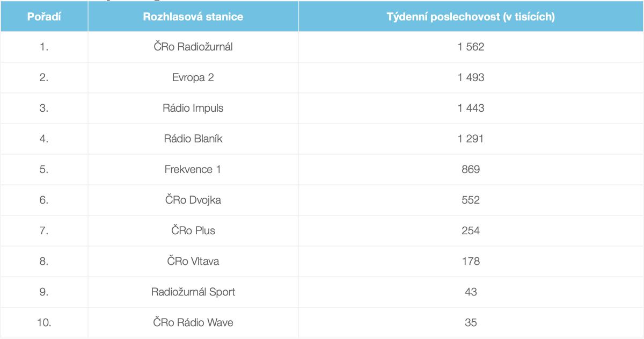Screen dimensions: 644x339
Task: Click rank number 10. in table
Action: point(44,322)
